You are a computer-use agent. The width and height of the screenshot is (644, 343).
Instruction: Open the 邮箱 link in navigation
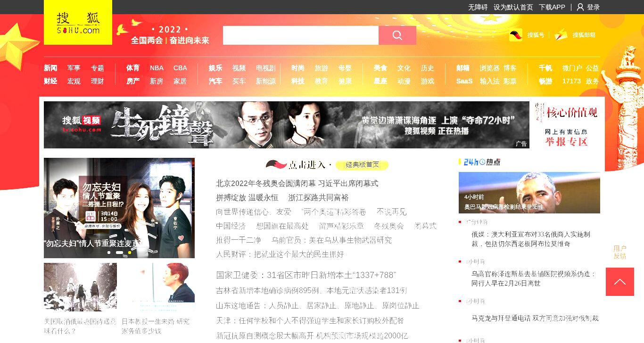point(463,68)
